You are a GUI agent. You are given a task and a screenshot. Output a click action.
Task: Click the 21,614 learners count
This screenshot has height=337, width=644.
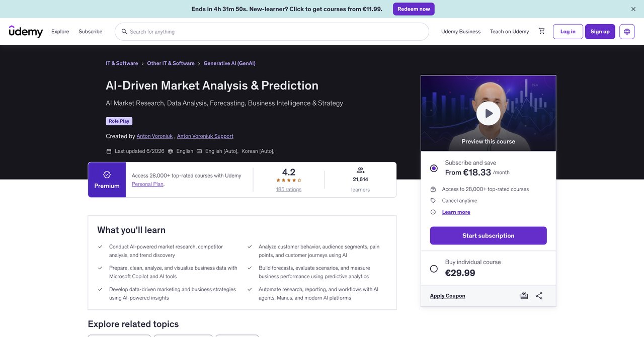(x=360, y=180)
